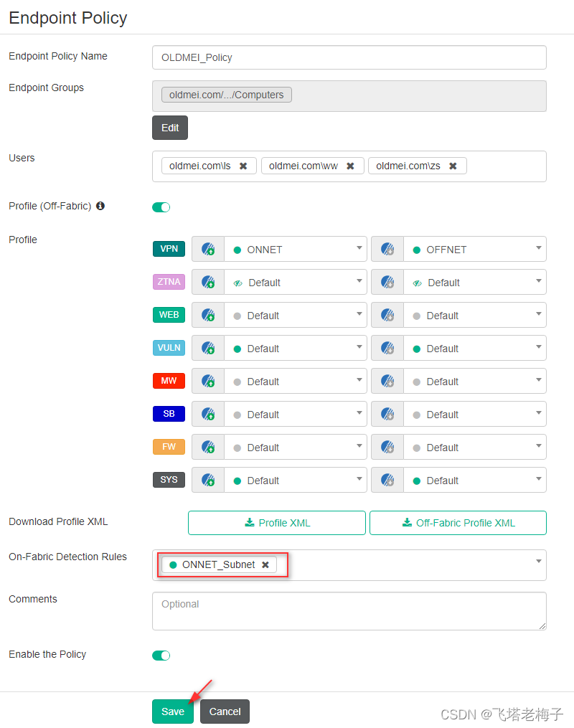This screenshot has height=728, width=574.
Task: Add off-fabric MW profile icon
Action: tap(387, 381)
